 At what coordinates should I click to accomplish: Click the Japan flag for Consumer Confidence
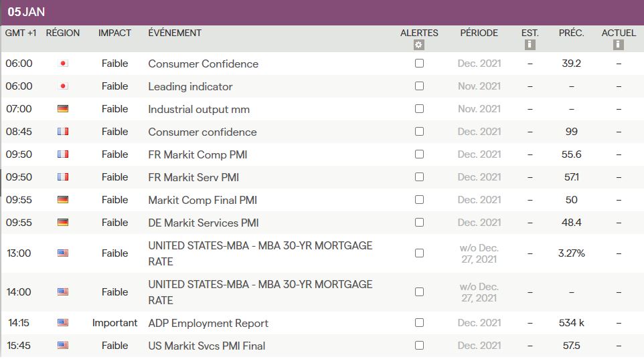point(63,64)
